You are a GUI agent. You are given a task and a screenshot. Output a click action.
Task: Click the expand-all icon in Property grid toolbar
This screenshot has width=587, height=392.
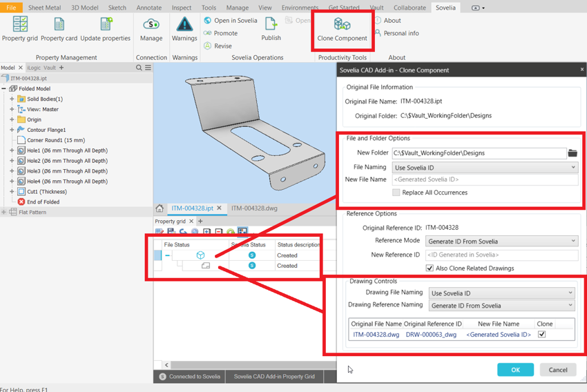(206, 231)
